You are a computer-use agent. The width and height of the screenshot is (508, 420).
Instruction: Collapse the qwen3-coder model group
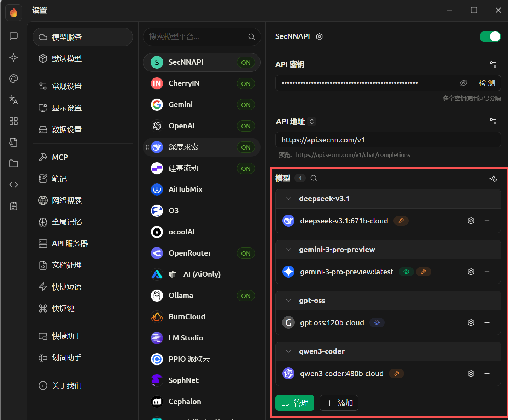click(x=288, y=351)
